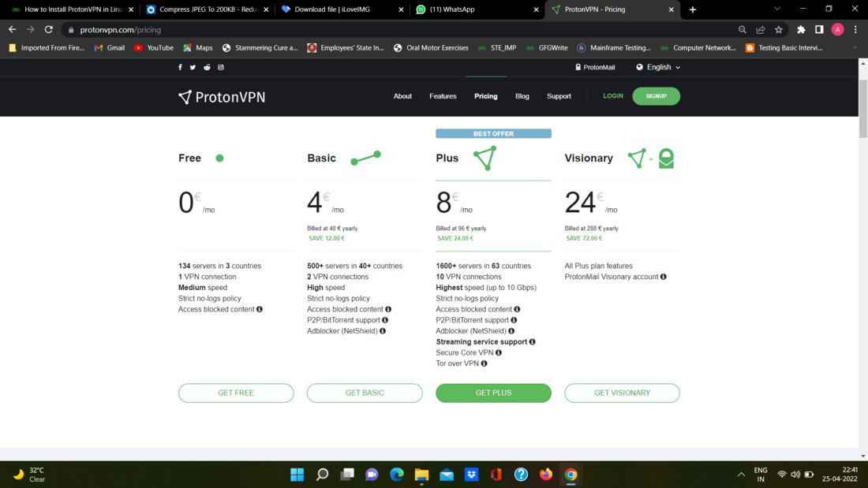Open File Explorer from taskbar
The image size is (868, 488).
point(422,474)
